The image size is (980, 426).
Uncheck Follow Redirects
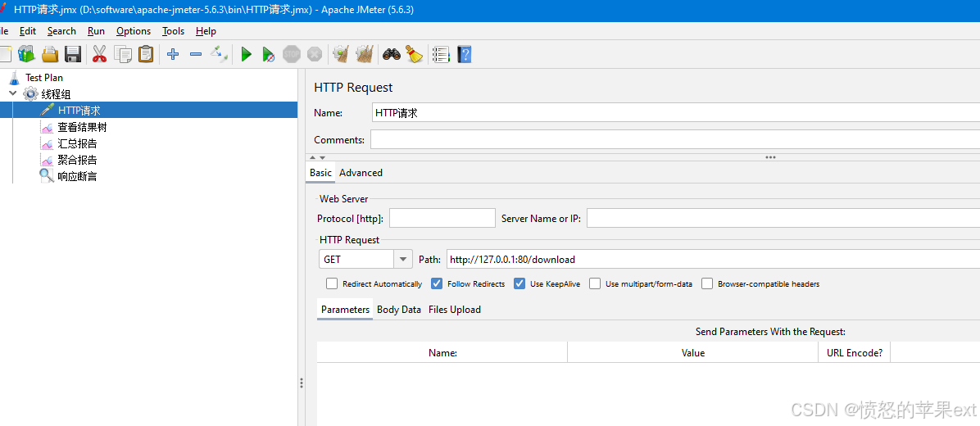click(437, 283)
